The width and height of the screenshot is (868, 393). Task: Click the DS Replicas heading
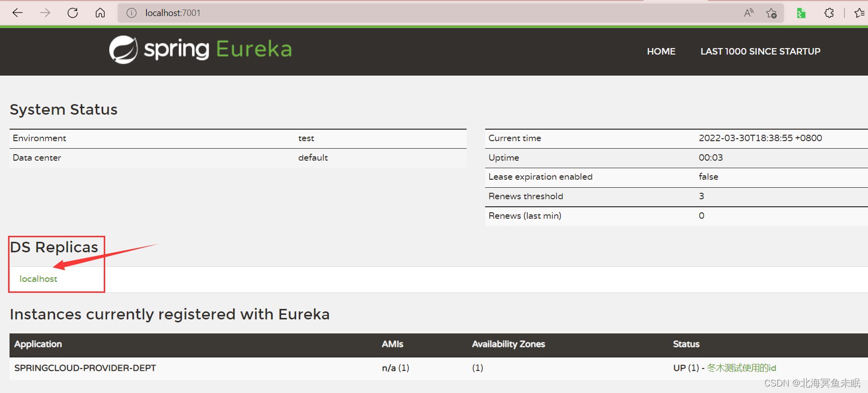(54, 247)
